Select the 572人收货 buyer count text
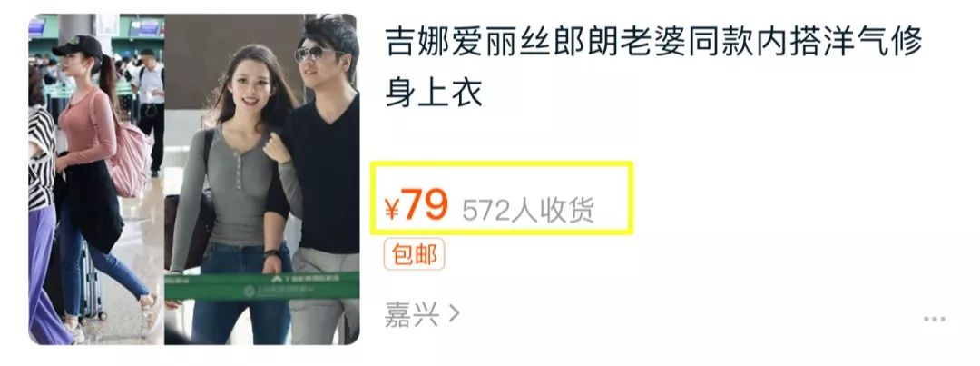The width and height of the screenshot is (980, 366). pos(528,210)
